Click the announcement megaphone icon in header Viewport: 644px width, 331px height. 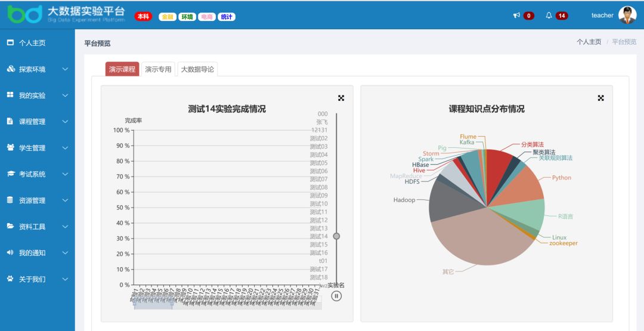(x=516, y=16)
